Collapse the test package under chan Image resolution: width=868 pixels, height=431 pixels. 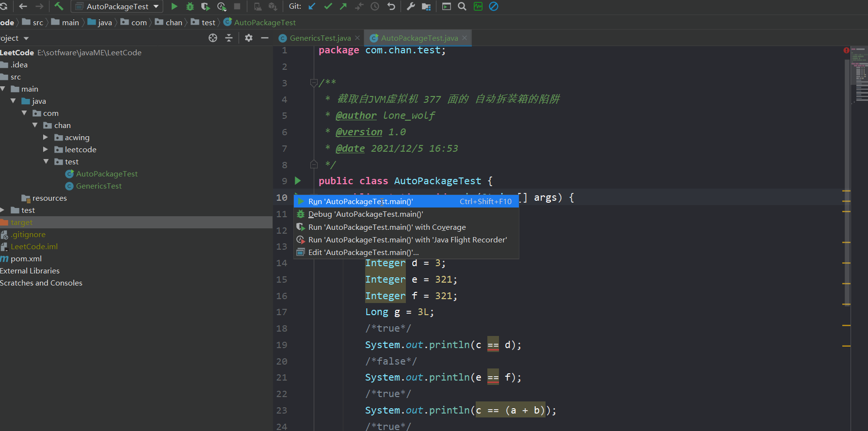46,161
